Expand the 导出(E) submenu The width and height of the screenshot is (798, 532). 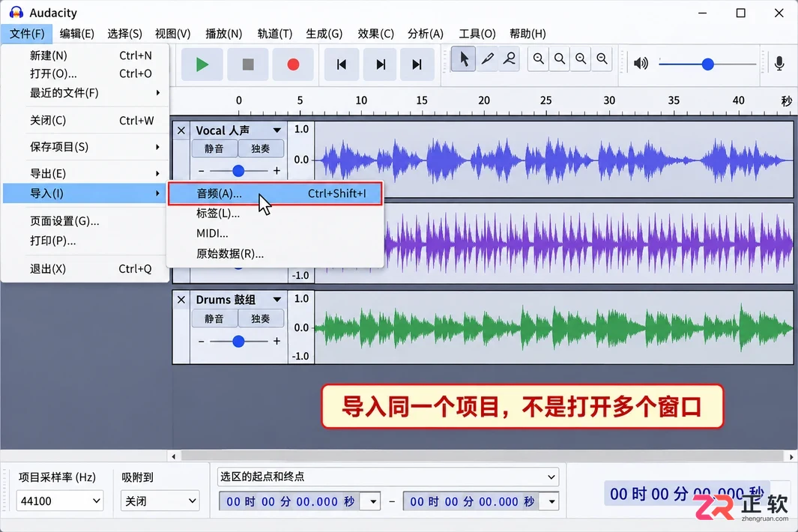click(85, 174)
